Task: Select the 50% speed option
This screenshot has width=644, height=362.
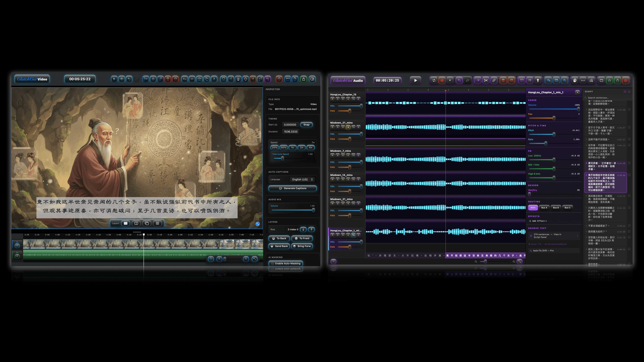Action: point(283,148)
